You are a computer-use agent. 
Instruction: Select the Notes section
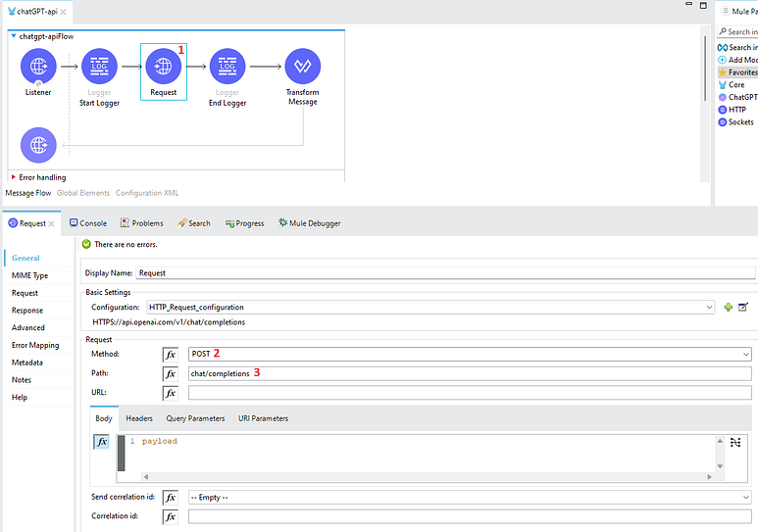(22, 380)
